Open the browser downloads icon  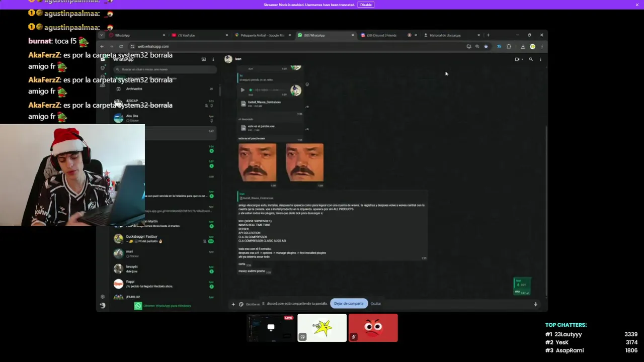point(523,46)
